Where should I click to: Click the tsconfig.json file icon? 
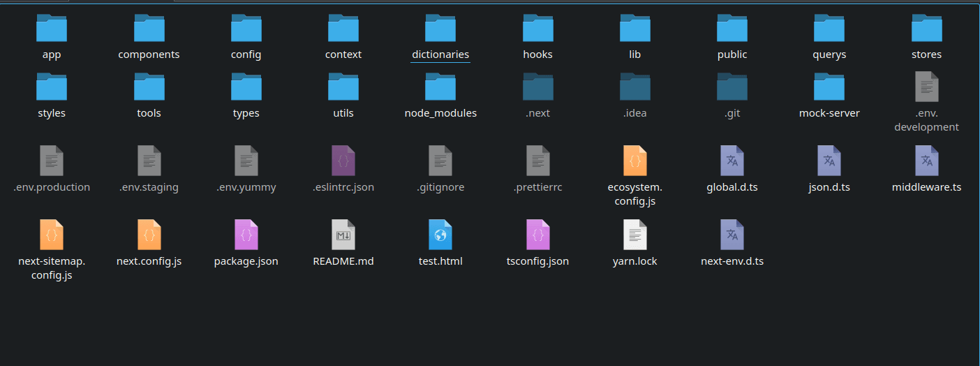[537, 235]
